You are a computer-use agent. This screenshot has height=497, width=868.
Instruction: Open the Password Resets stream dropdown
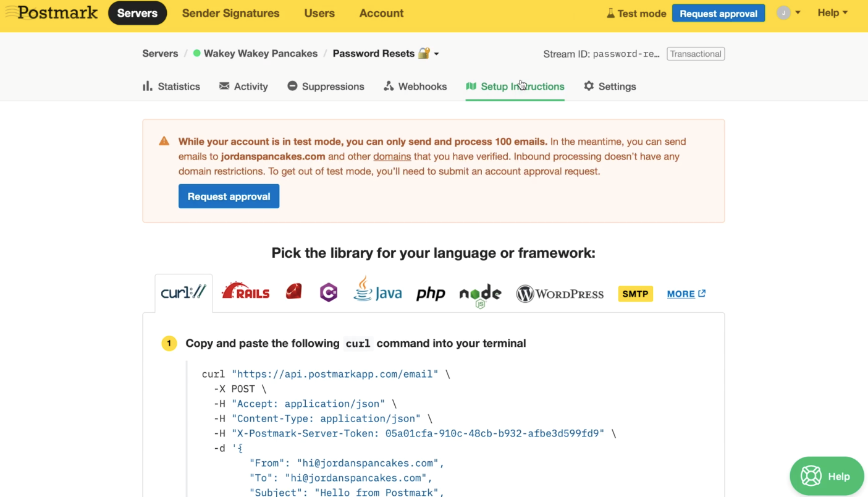436,54
